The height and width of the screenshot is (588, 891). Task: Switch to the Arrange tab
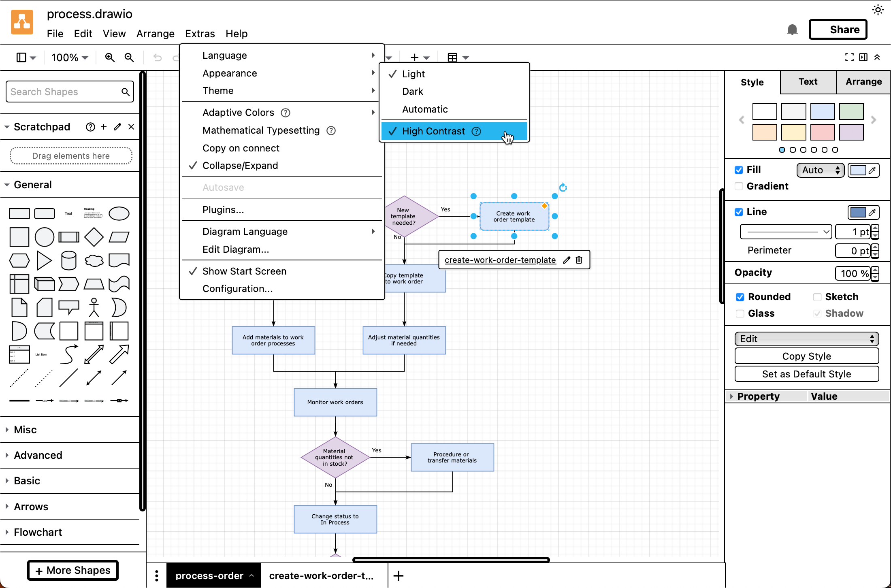[863, 82]
